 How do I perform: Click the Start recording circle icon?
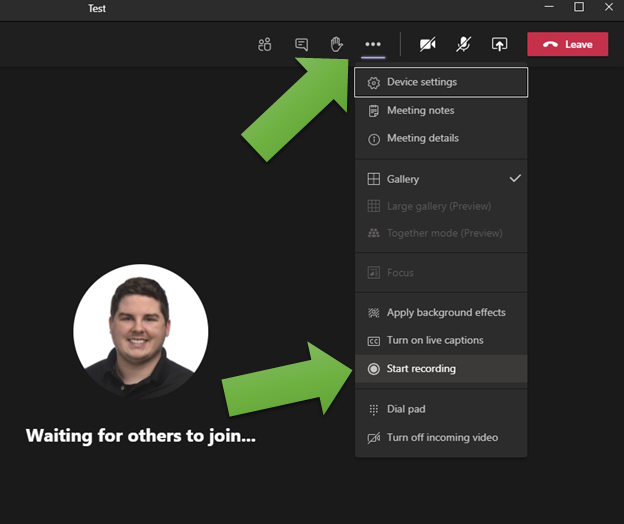pos(374,369)
